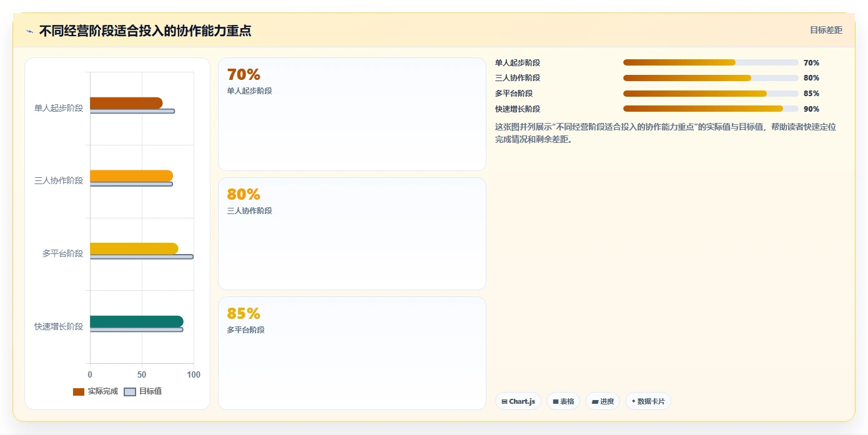
Task: Click the description paragraph starting 这张图并列展示
Action: pyautogui.click(x=666, y=133)
